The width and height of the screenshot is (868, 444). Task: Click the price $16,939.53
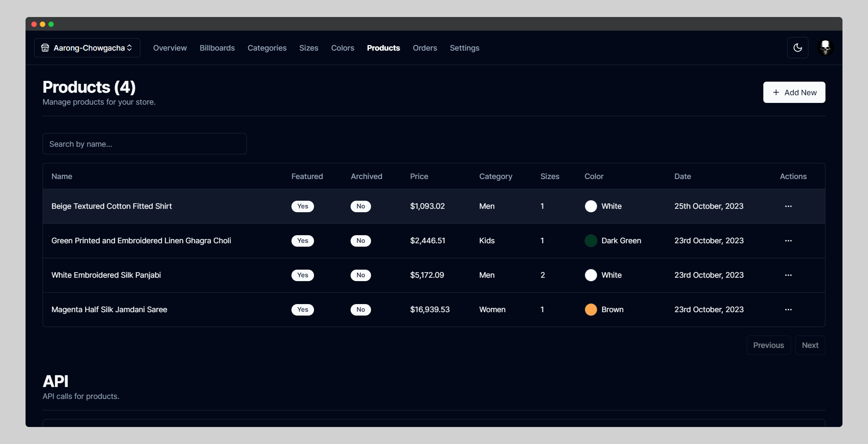pos(430,310)
